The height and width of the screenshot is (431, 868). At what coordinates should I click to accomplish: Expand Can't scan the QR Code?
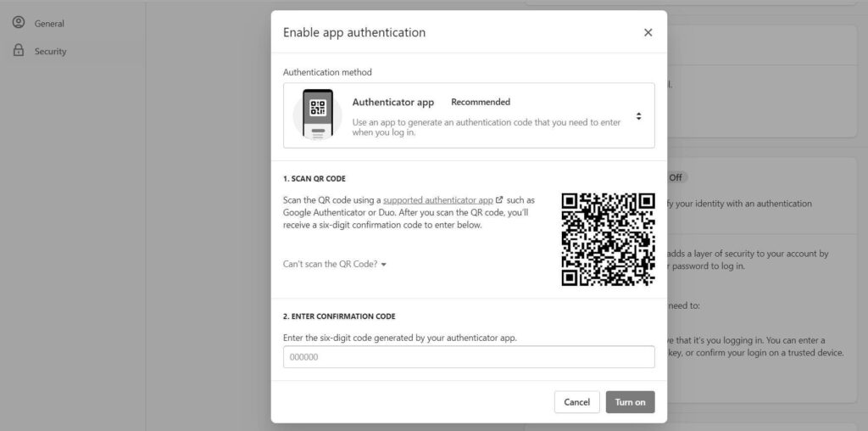[334, 264]
